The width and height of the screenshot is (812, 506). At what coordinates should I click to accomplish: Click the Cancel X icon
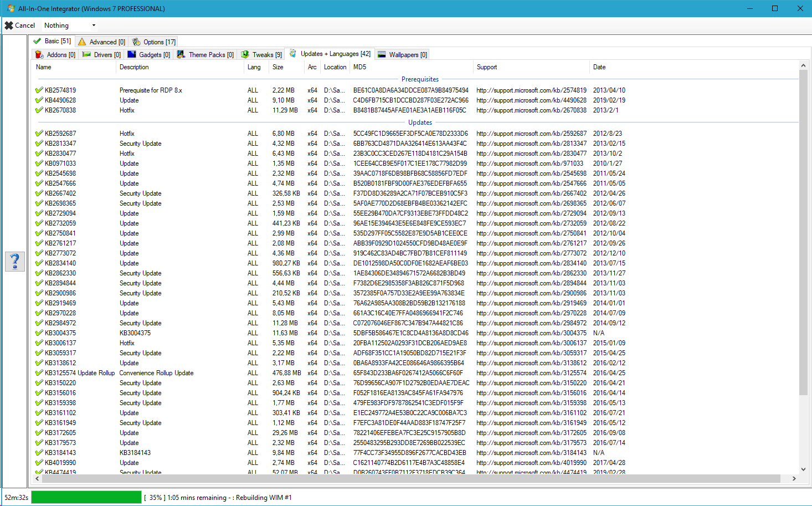coord(9,25)
